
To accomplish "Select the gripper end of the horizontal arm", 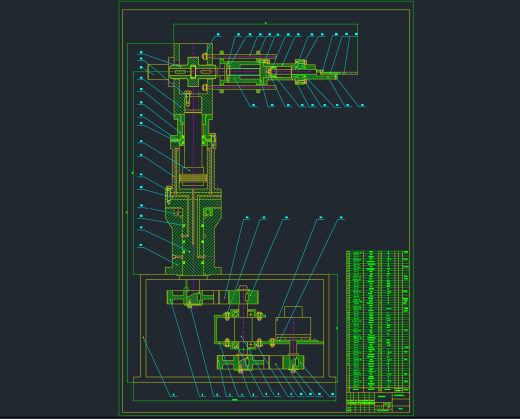I will tap(327, 74).
